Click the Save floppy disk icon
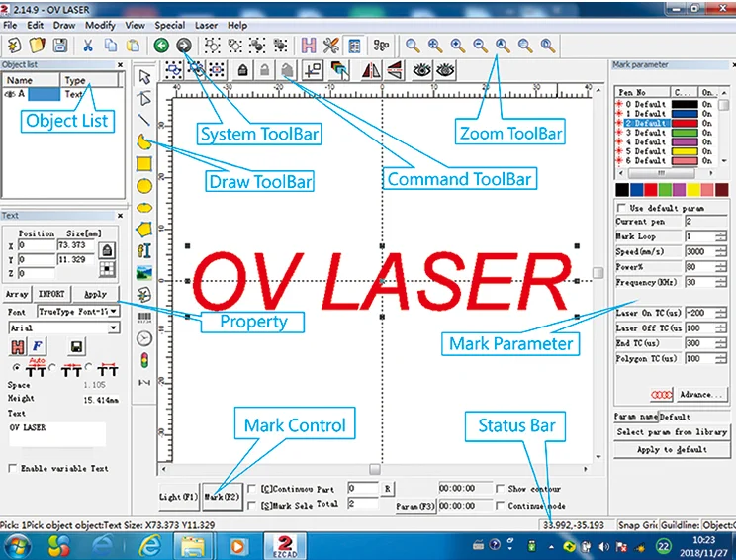This screenshot has height=560, width=736. (60, 46)
